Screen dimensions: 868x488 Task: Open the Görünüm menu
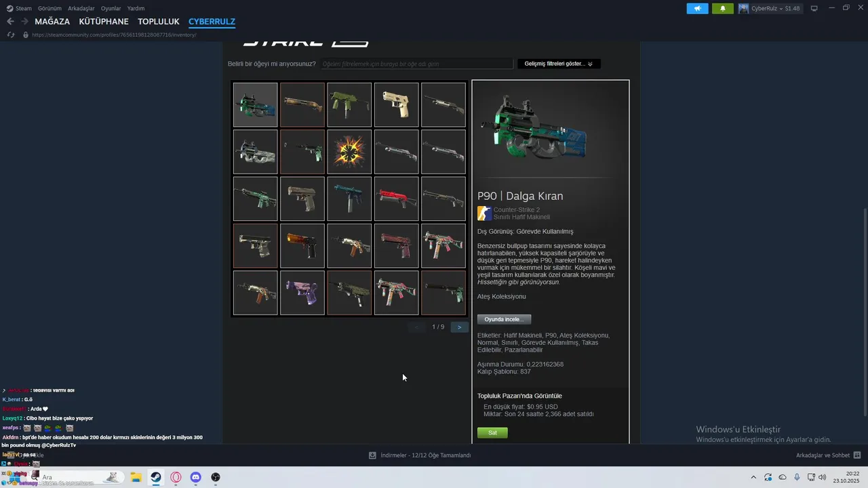point(50,8)
